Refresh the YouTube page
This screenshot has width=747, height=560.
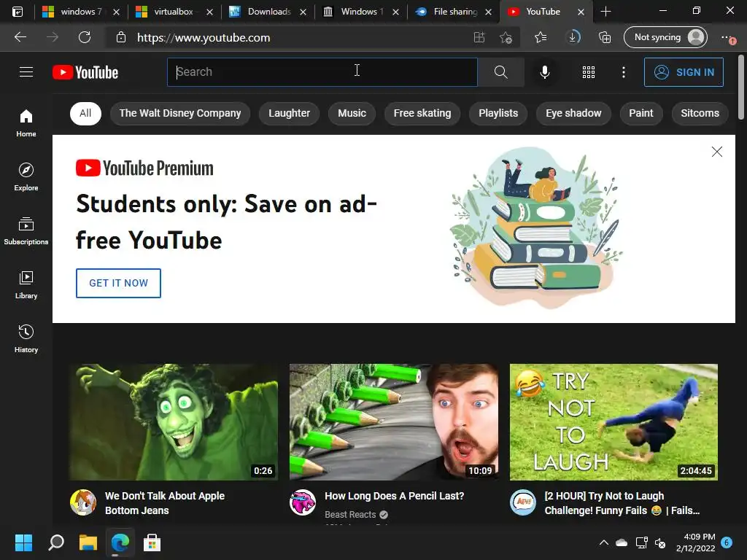[x=85, y=37]
